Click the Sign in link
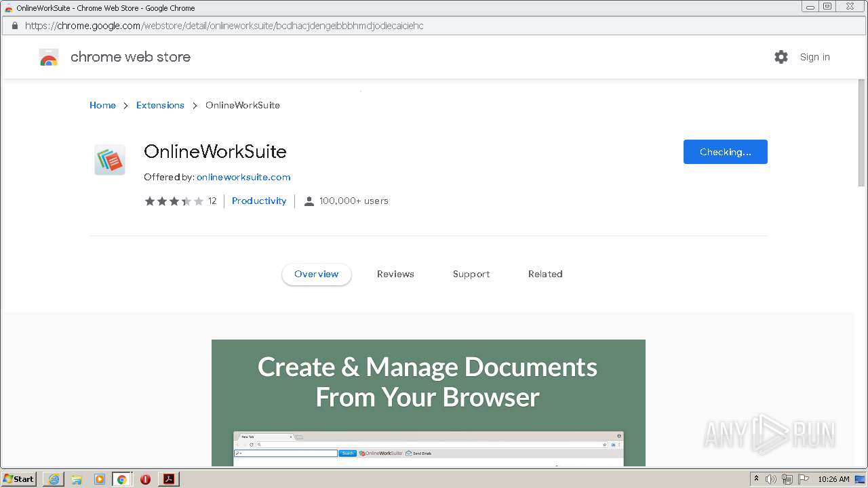Viewport: 868px width, 488px height. coord(815,57)
